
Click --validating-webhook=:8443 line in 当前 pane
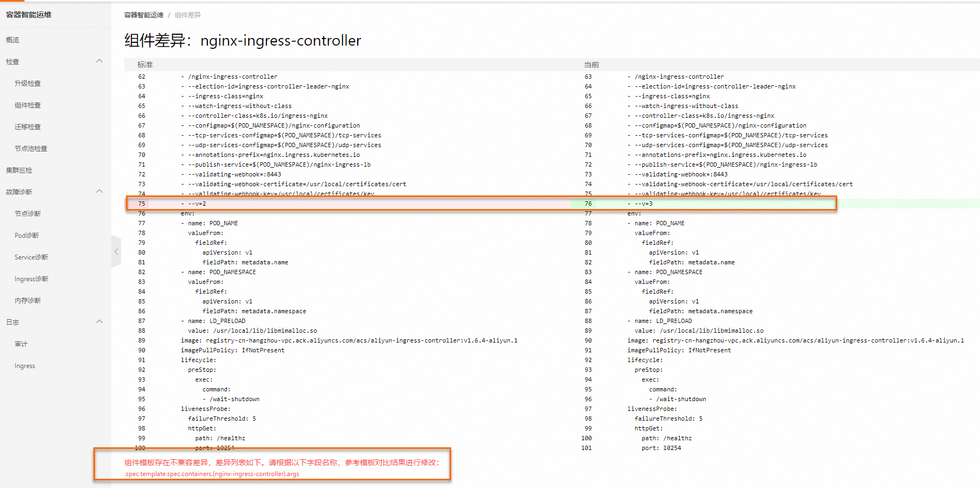click(678, 174)
